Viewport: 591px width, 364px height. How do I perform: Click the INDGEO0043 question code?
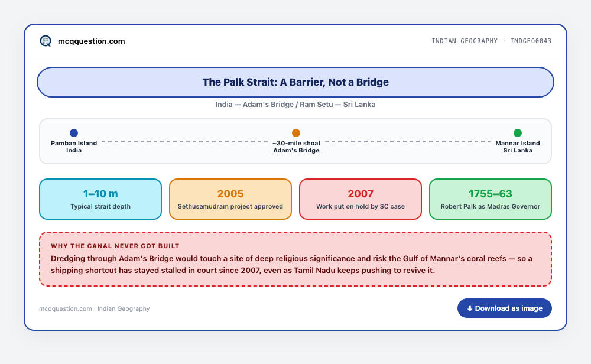click(x=531, y=41)
